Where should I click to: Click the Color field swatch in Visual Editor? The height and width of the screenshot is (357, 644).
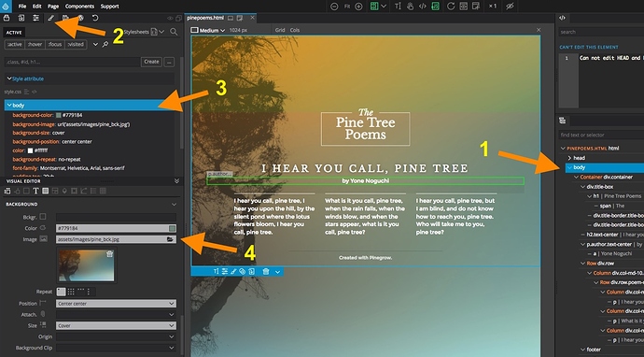172,228
